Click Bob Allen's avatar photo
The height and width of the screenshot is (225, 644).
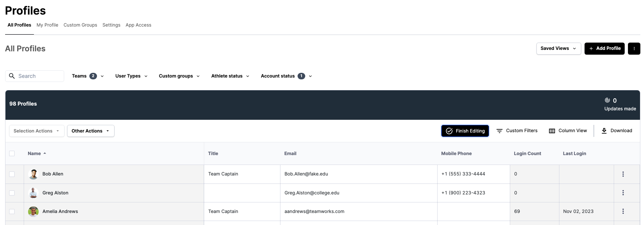[x=34, y=174]
